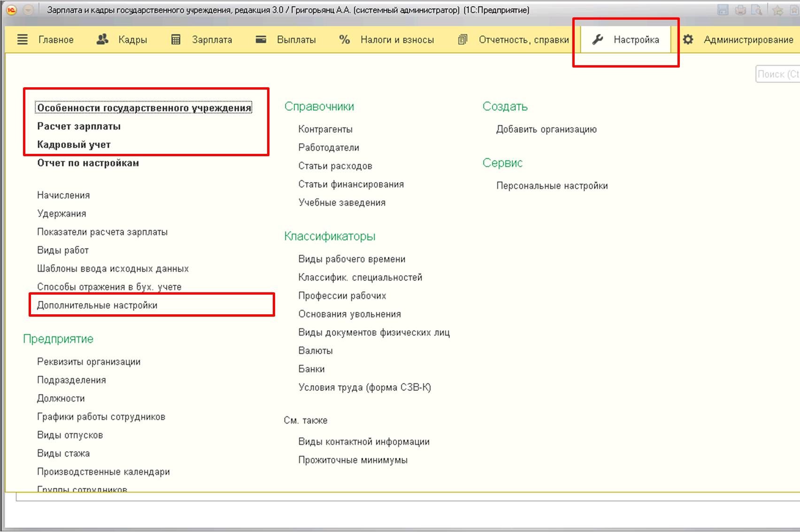Open the Виды стажа list
Image resolution: width=800 pixels, height=532 pixels.
(63, 453)
